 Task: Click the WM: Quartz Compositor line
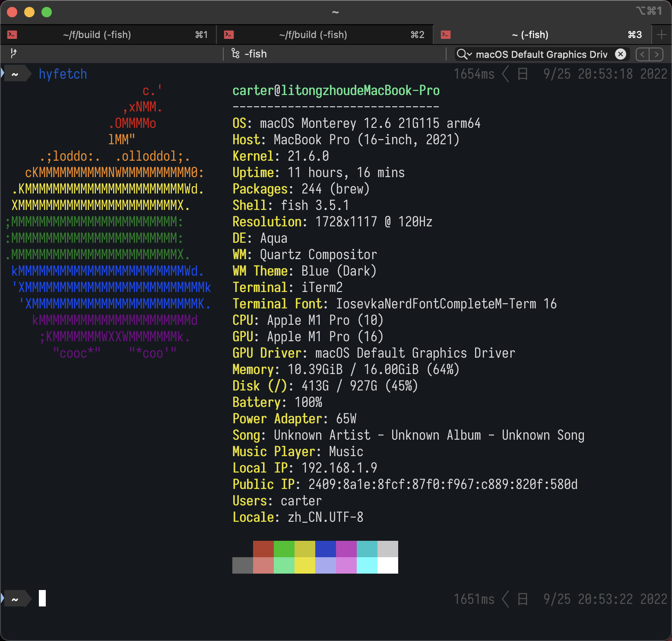pos(305,254)
